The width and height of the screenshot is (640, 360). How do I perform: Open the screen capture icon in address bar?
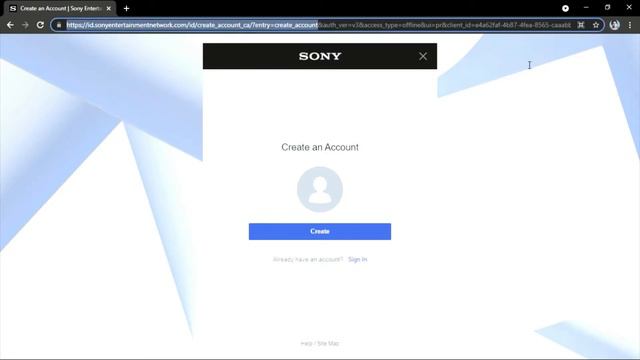pos(581,25)
